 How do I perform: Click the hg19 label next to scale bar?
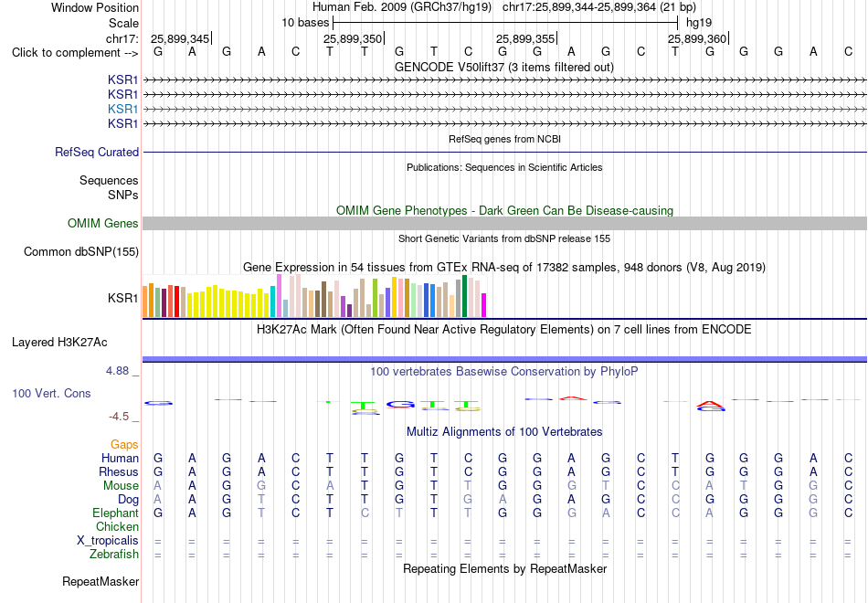[x=699, y=23]
